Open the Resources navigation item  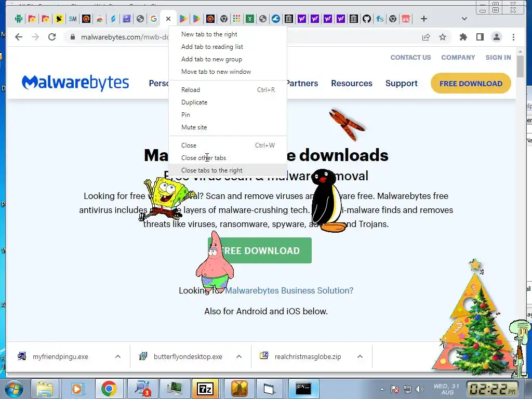coord(352,84)
